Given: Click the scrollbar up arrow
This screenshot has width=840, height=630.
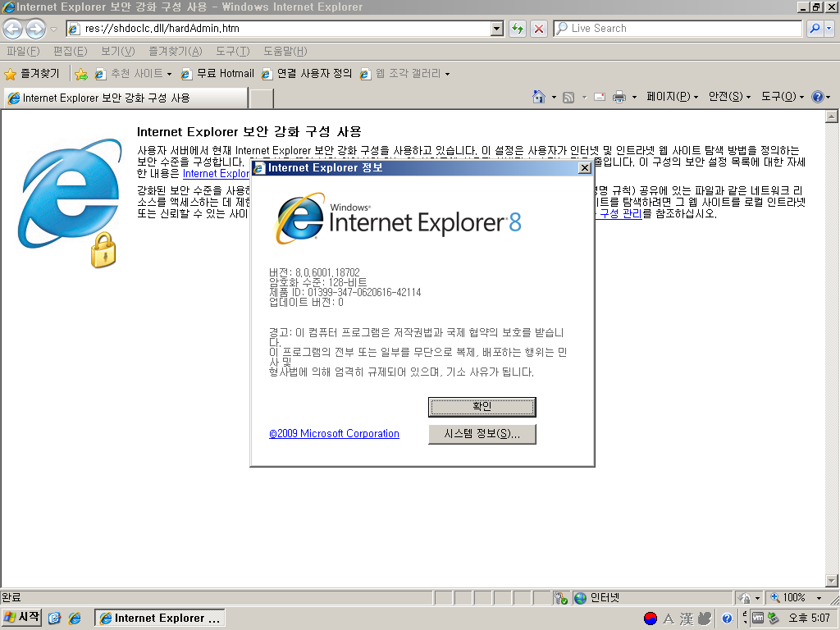Looking at the screenshot, I should click(x=832, y=116).
